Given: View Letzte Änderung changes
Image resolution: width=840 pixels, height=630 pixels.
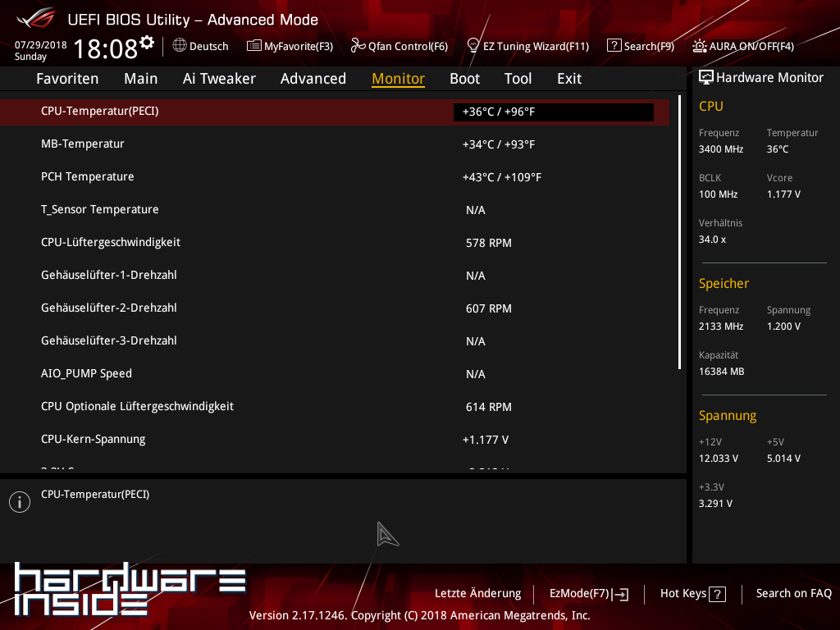Looking at the screenshot, I should pos(477,593).
